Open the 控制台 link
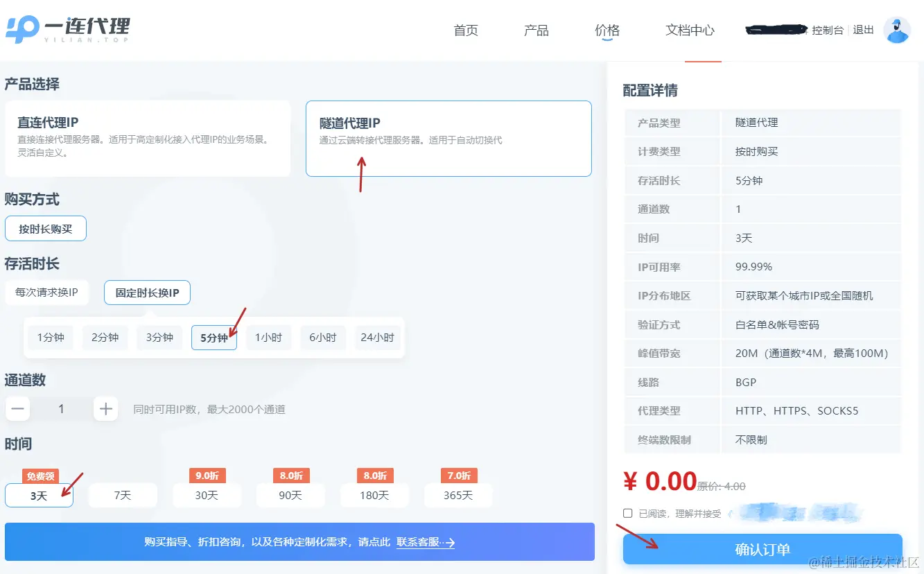This screenshot has width=924, height=574. coord(828,30)
